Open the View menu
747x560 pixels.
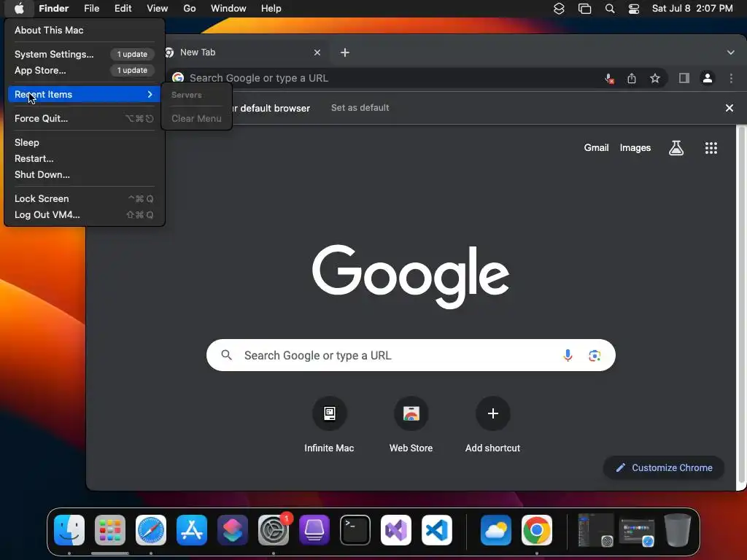click(158, 9)
